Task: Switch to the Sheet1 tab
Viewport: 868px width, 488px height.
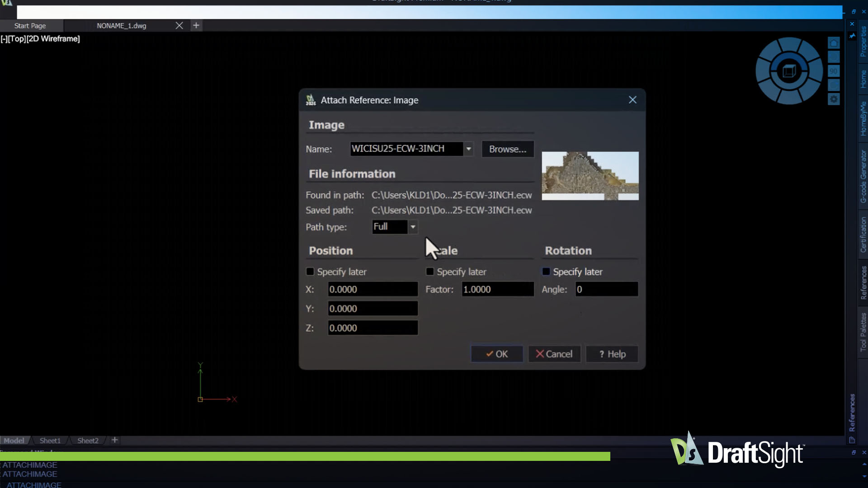Action: (x=50, y=441)
